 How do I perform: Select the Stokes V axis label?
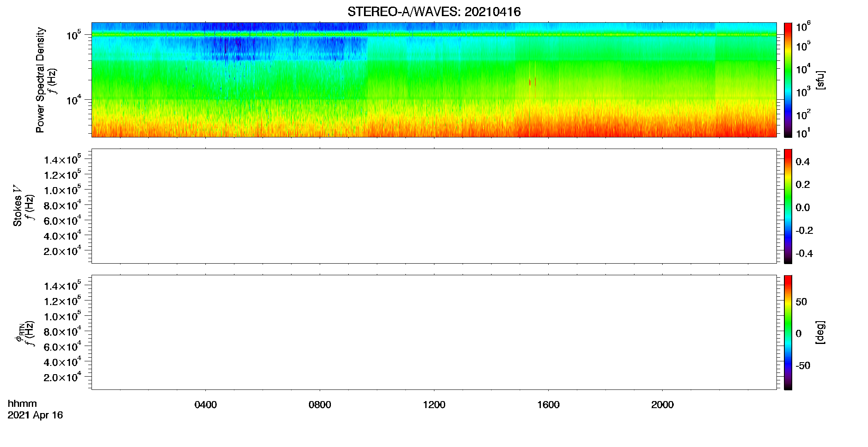click(x=18, y=206)
